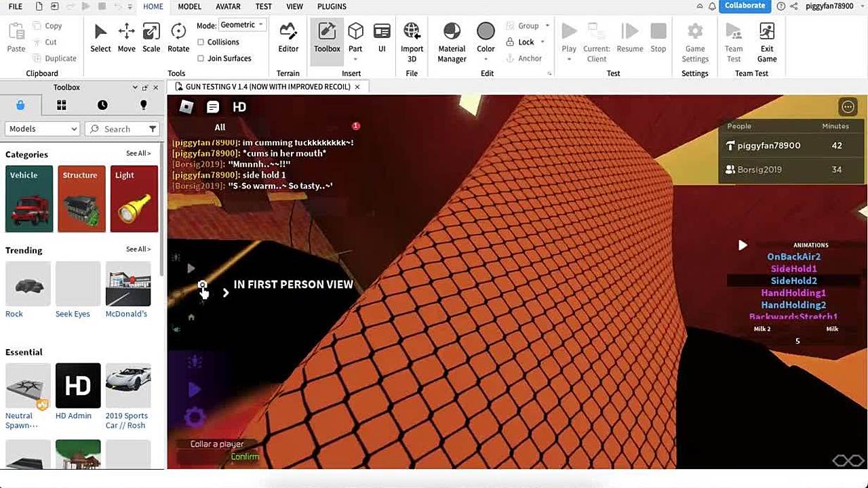
Task: Switch to the MODEL ribbon tab
Action: [189, 7]
